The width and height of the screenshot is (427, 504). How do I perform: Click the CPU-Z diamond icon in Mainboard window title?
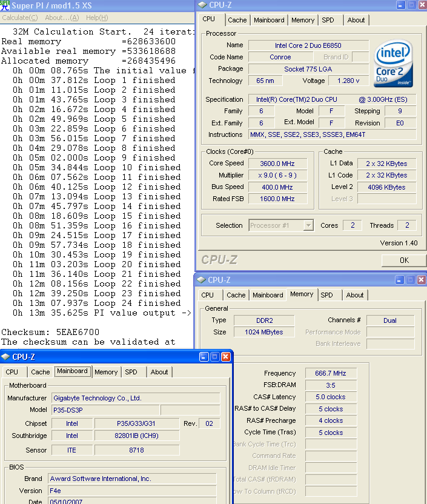tap(5, 356)
